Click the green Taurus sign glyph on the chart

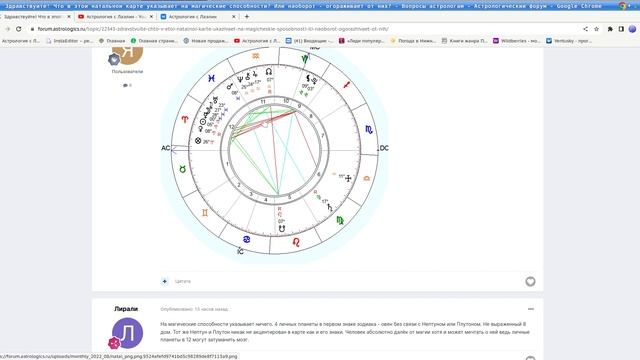pyautogui.click(x=182, y=169)
